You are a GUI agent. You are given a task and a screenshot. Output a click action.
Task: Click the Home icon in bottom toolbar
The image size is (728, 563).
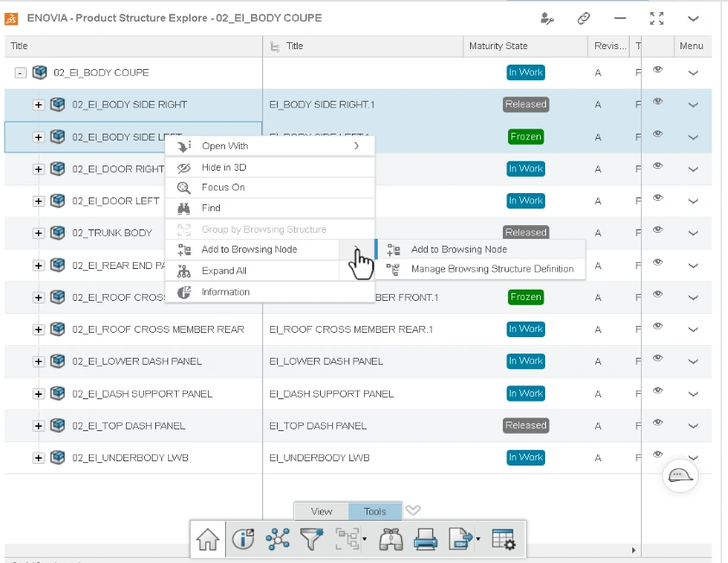tap(208, 540)
